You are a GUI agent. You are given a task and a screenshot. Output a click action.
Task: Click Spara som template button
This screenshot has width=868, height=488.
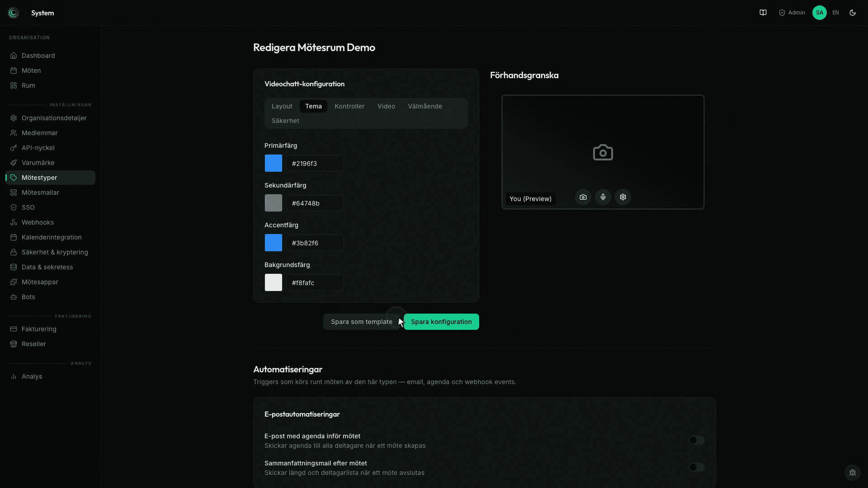[x=362, y=322]
